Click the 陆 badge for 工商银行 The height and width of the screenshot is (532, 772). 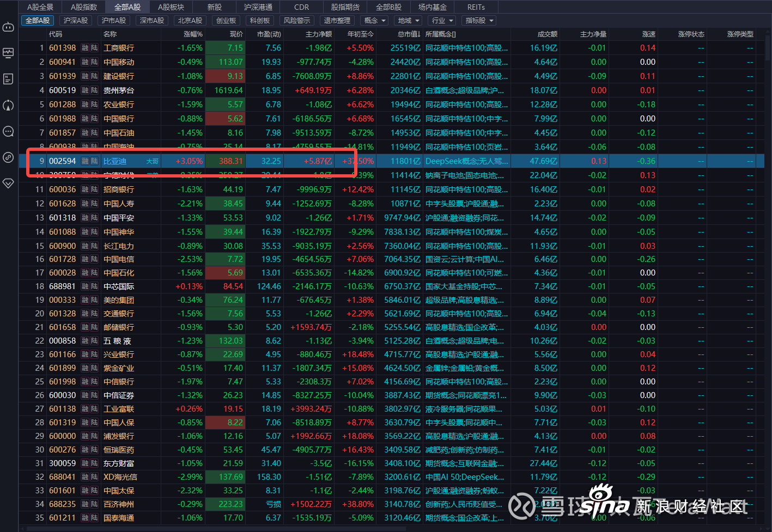(94, 48)
